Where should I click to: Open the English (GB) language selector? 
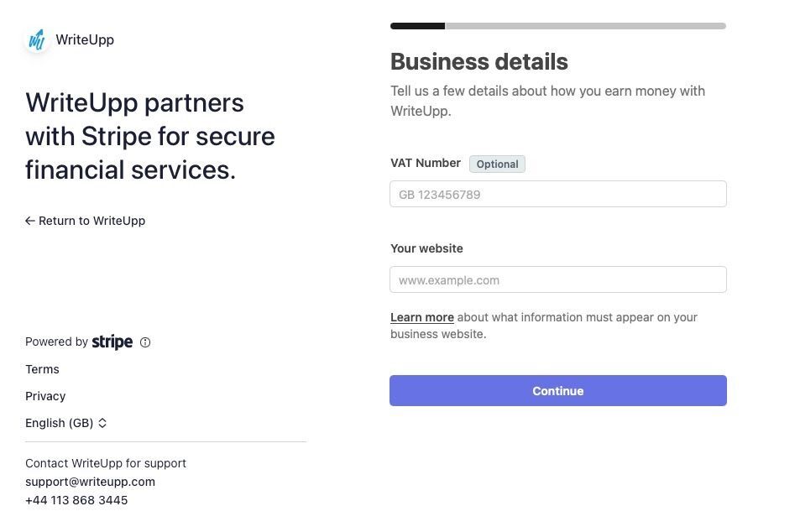60,423
